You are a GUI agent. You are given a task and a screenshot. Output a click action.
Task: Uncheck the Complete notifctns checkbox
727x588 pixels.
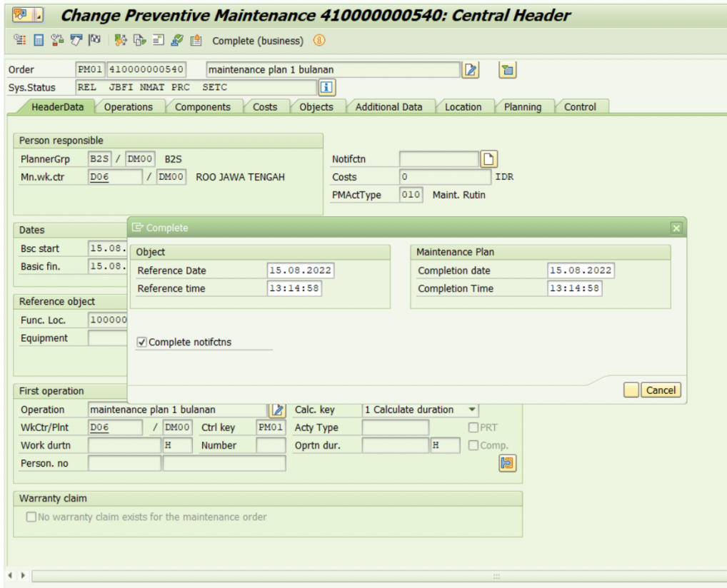(142, 343)
